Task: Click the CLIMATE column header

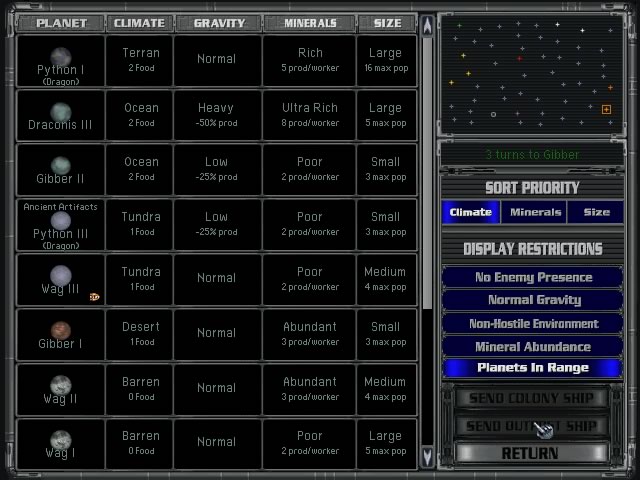Action: [139, 23]
